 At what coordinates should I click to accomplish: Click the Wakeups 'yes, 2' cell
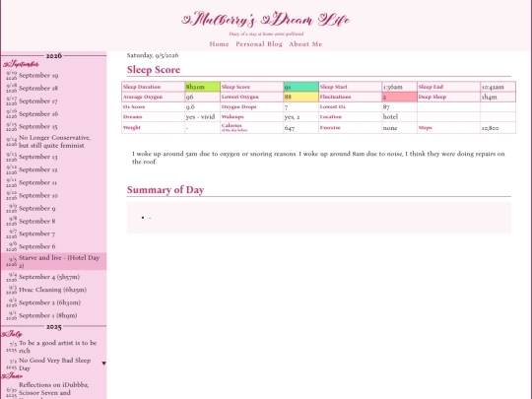tap(300, 116)
